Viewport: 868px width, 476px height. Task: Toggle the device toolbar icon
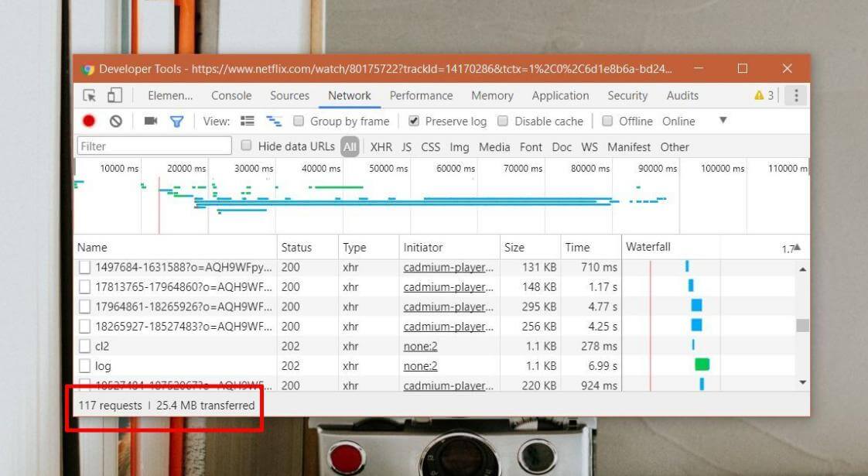114,95
